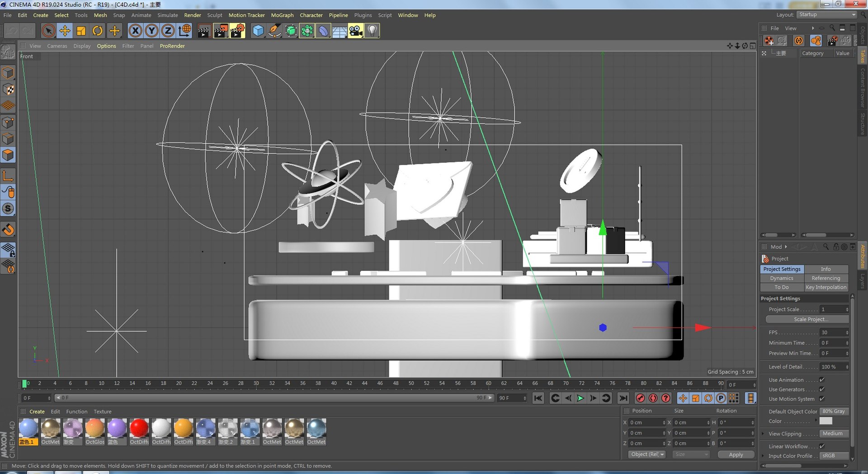Select the red OctDiff material swatch
Screen dimensions: 868x474
click(x=139, y=428)
